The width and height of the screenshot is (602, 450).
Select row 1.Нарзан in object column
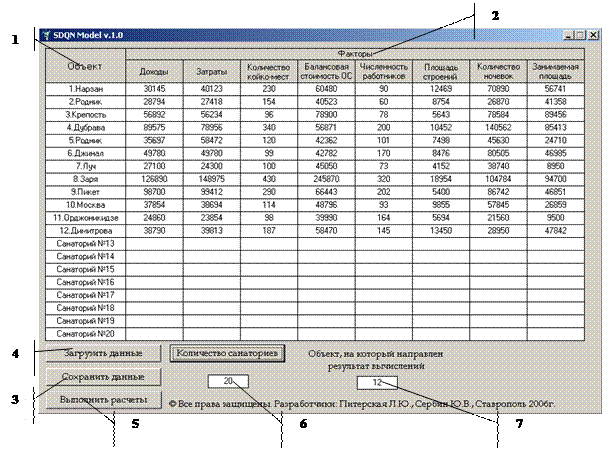pos(85,88)
